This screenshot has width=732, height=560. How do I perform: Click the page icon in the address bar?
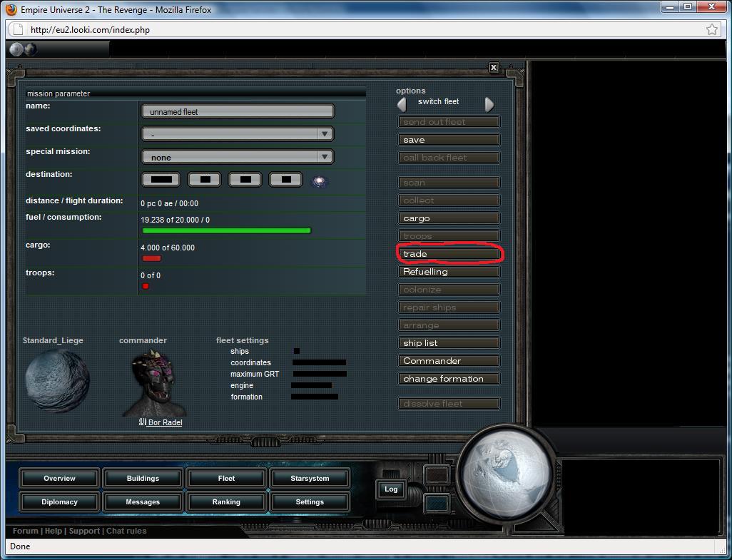click(x=19, y=29)
